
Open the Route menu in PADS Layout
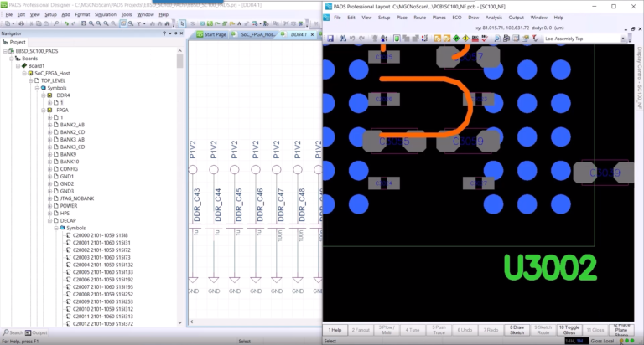420,18
